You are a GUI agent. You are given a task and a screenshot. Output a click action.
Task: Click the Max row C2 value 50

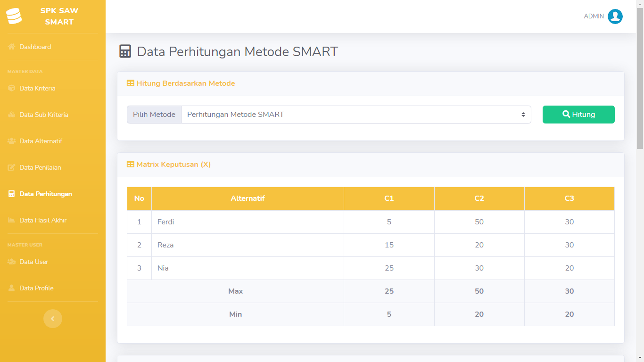pyautogui.click(x=479, y=291)
